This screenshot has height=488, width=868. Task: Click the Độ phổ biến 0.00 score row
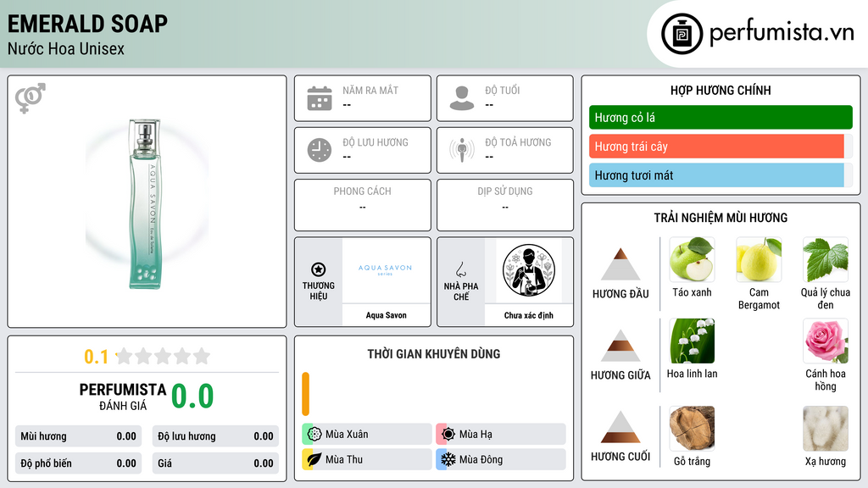pyautogui.click(x=78, y=463)
